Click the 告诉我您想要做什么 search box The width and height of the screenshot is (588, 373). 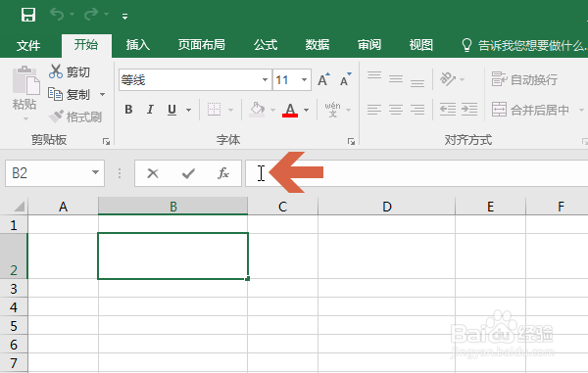pyautogui.click(x=524, y=45)
